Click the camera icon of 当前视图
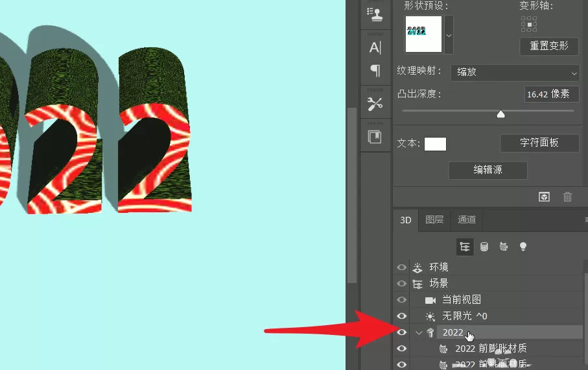588x370 pixels. [x=430, y=300]
